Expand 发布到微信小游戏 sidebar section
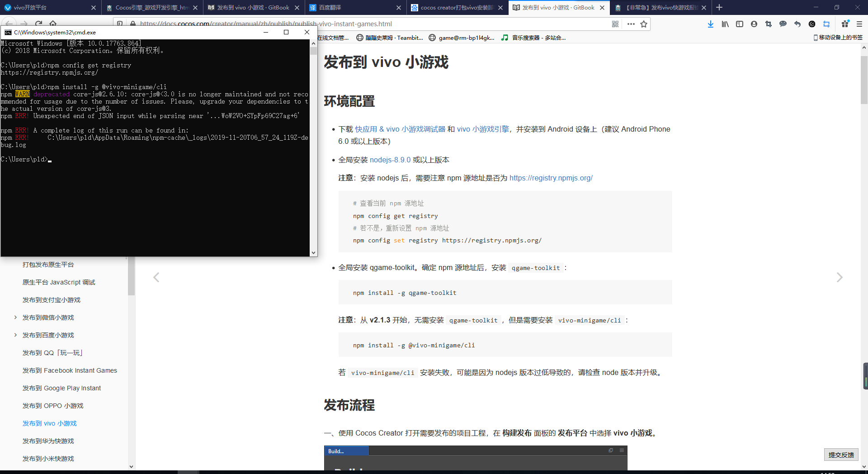Image resolution: width=868 pixels, height=474 pixels. [15, 318]
